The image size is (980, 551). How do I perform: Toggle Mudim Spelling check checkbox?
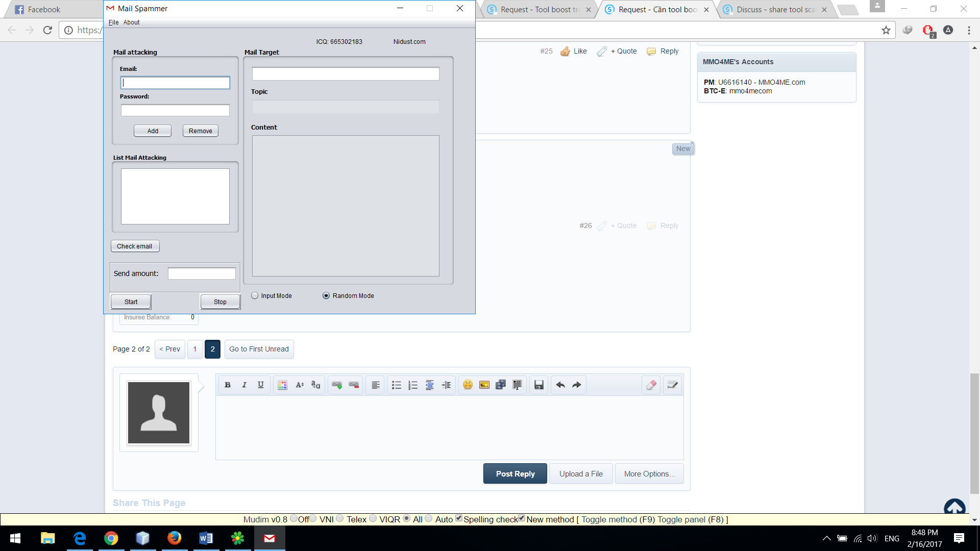pos(459,518)
